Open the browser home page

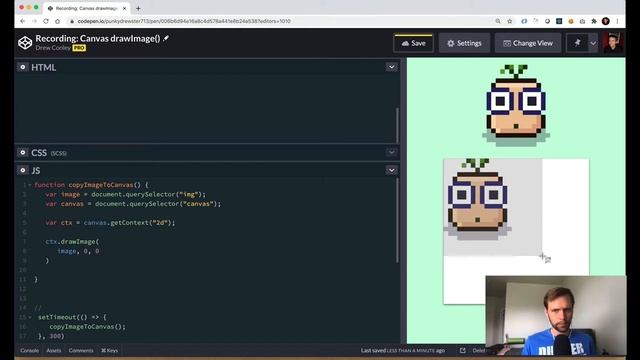(x=58, y=21)
